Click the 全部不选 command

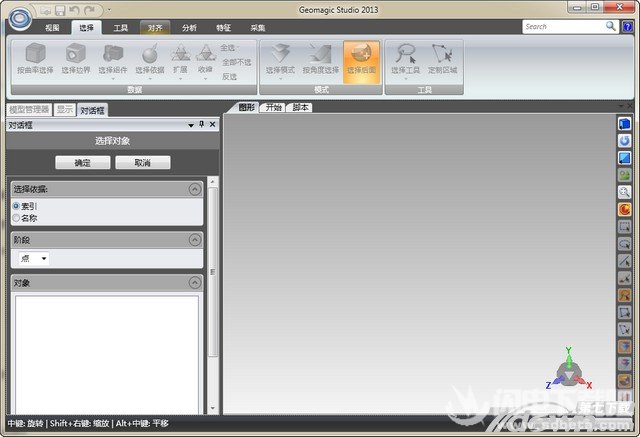click(x=236, y=62)
